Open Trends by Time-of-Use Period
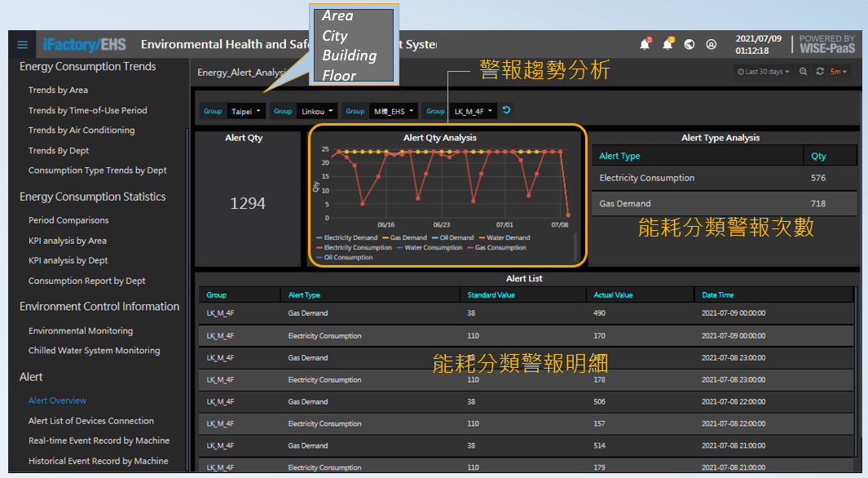Screen dimensions: 868x478 tap(87, 110)
